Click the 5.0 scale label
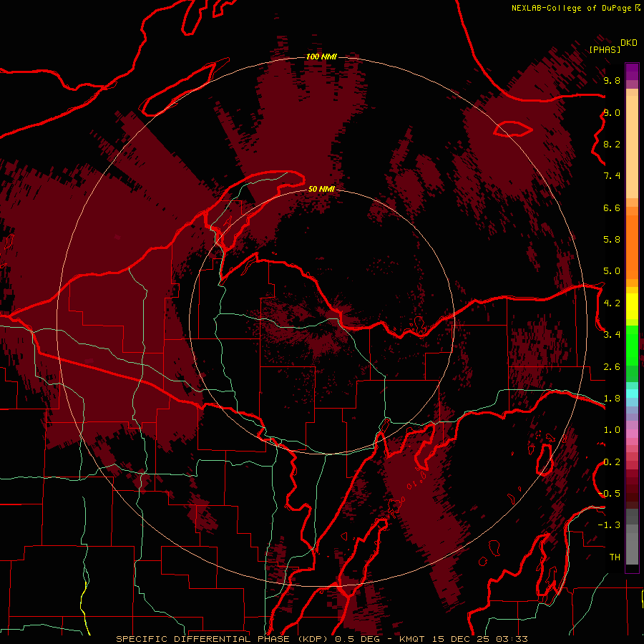The image size is (644, 644). 612,271
